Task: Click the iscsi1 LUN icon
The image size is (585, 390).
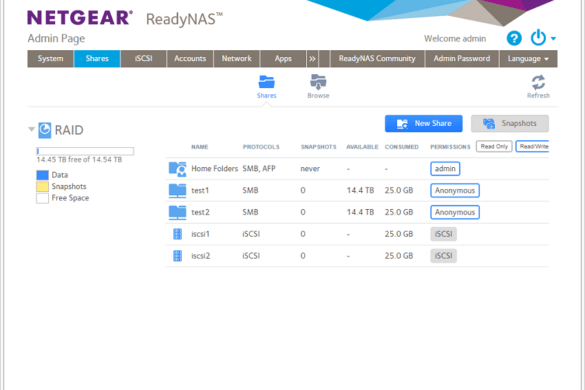Action: (178, 234)
